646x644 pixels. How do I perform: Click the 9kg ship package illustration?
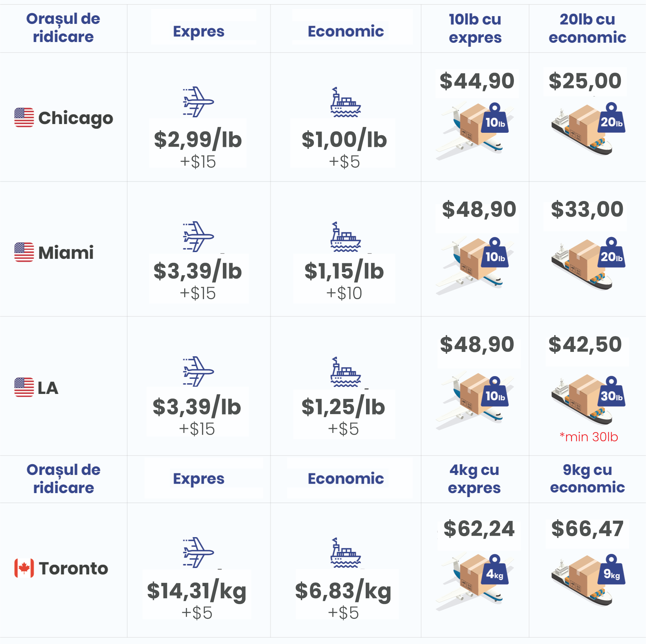pos(588,580)
